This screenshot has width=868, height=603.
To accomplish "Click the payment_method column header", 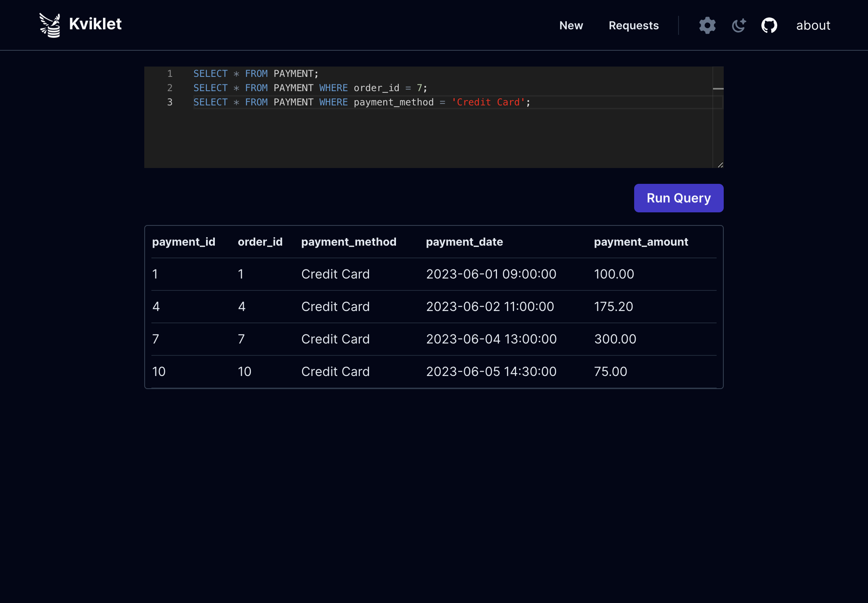I will coord(348,242).
